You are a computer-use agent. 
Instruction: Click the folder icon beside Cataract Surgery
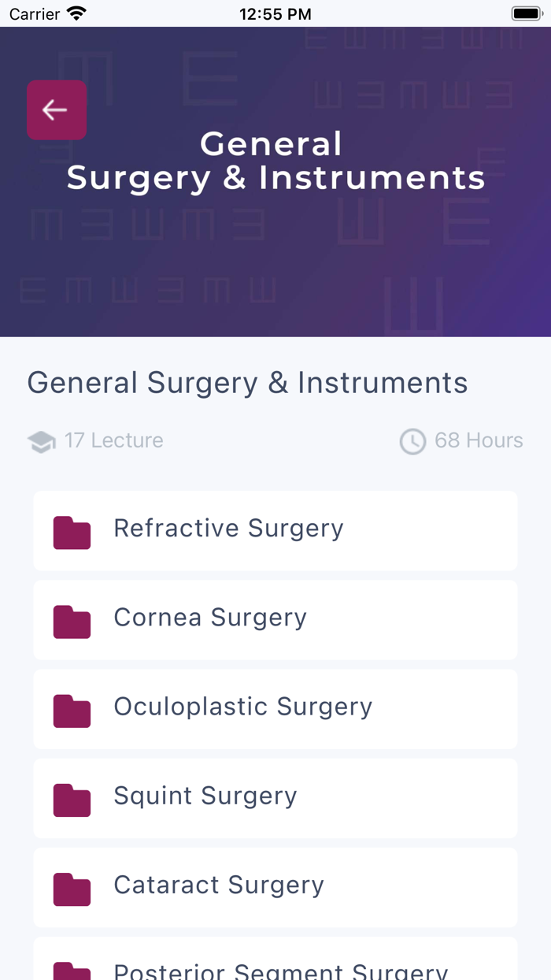[72, 888]
